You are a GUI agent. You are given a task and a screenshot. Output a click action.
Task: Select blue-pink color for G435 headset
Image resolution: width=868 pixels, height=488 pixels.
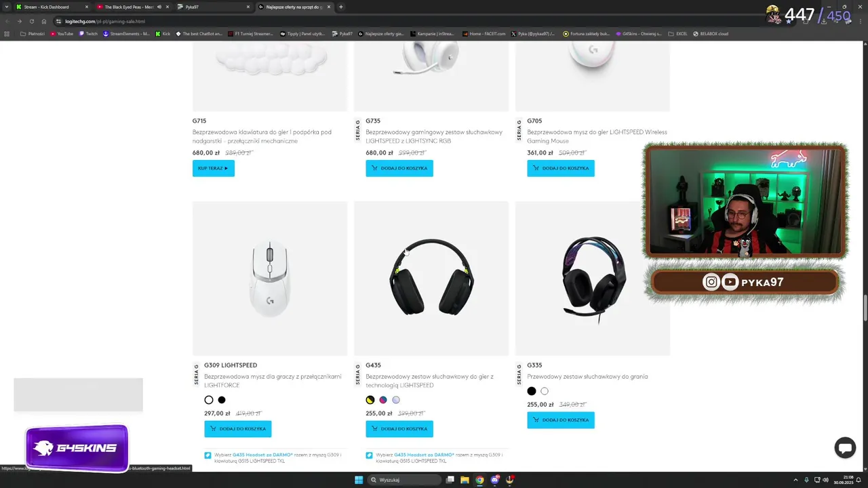click(x=383, y=400)
